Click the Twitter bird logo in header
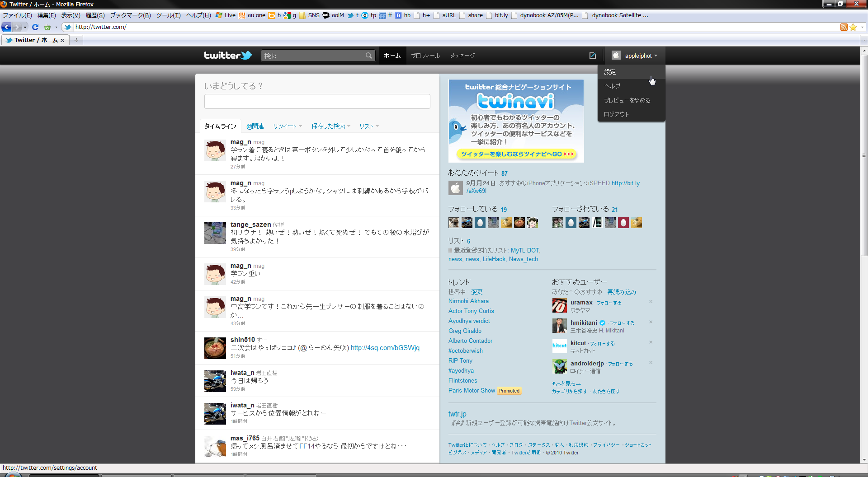This screenshot has width=868, height=477. pos(228,56)
